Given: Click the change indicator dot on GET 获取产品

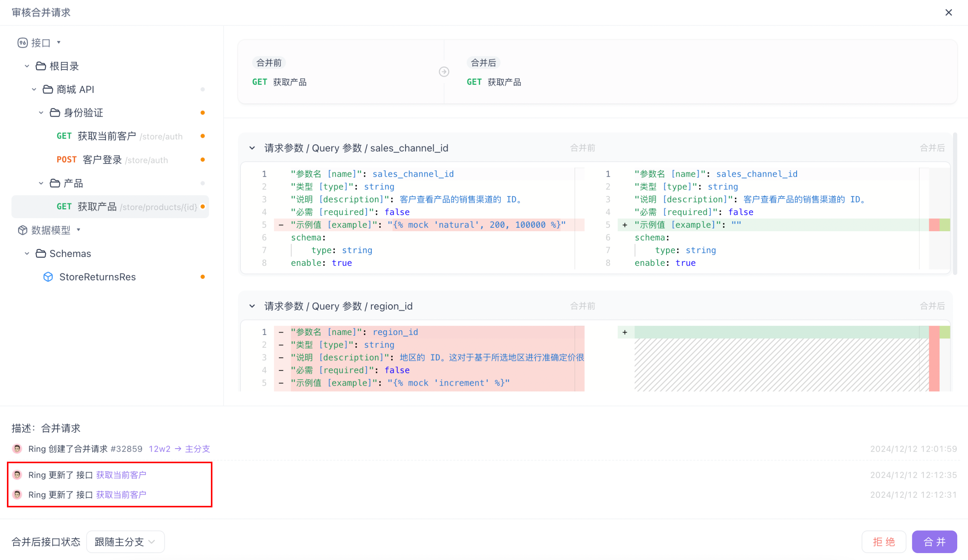Looking at the screenshot, I should 203,206.
